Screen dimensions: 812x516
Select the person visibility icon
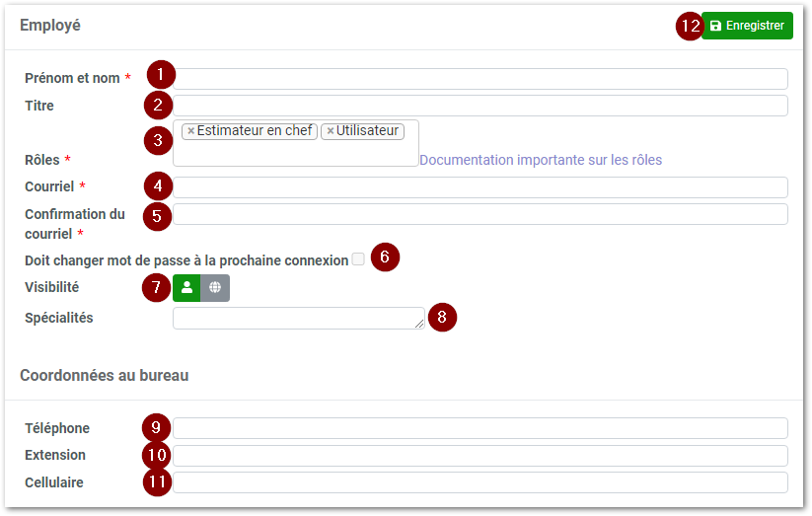(x=186, y=288)
